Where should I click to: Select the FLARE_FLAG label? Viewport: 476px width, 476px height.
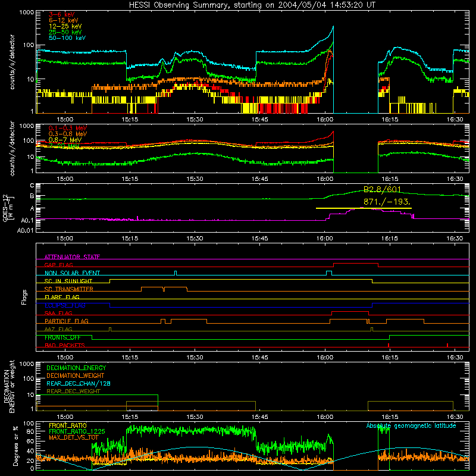click(62, 297)
